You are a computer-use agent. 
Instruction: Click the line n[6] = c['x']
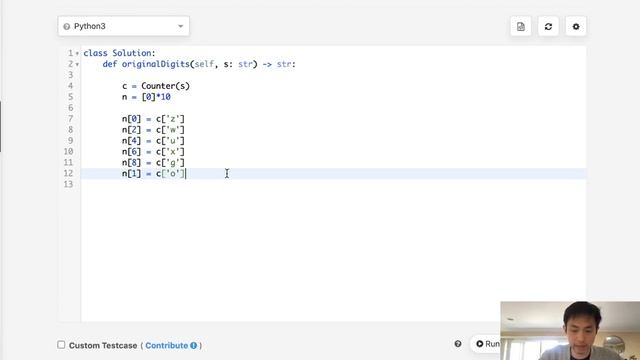coord(153,152)
